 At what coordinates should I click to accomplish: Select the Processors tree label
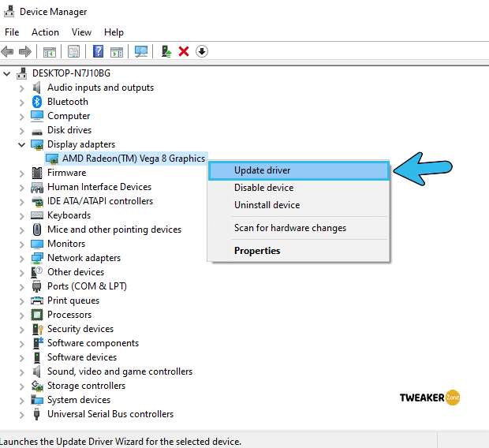coord(69,315)
